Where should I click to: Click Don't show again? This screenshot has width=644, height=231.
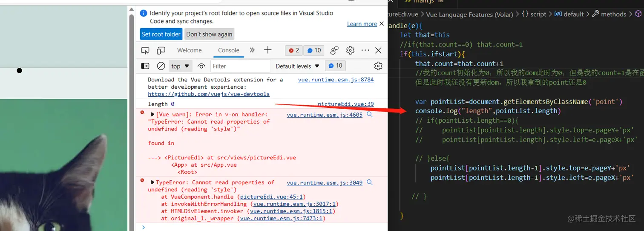coord(209,34)
